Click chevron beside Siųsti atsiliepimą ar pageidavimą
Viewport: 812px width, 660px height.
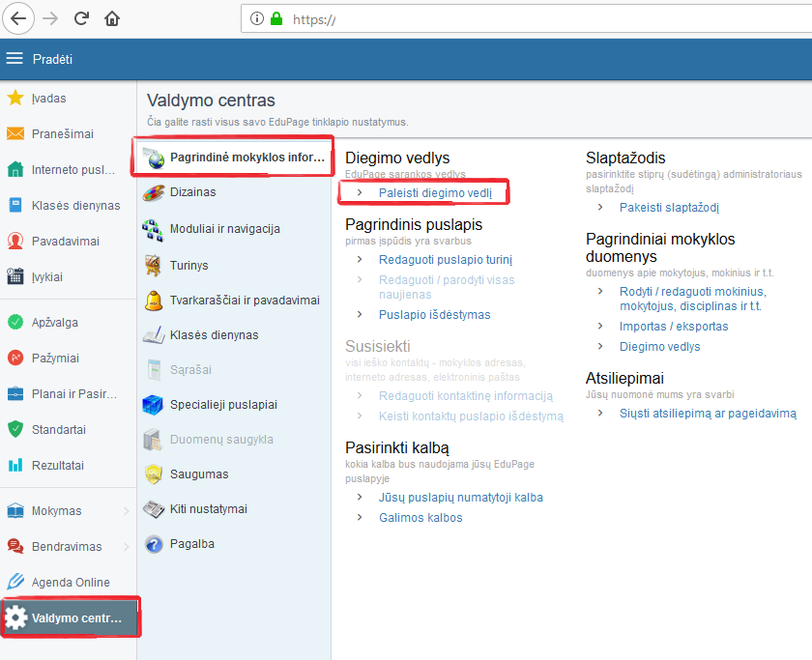(x=600, y=413)
